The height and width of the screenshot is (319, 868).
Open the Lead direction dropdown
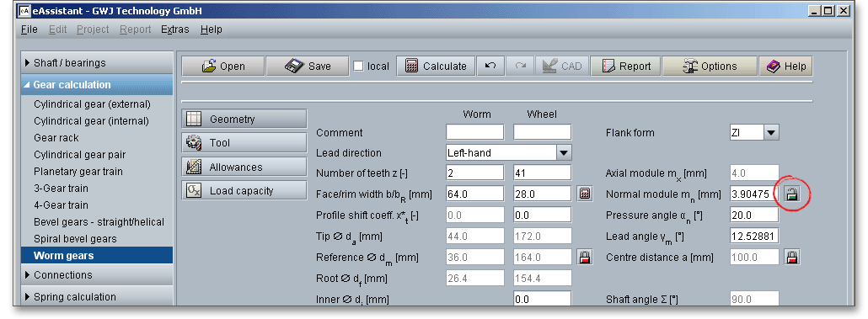(x=564, y=152)
